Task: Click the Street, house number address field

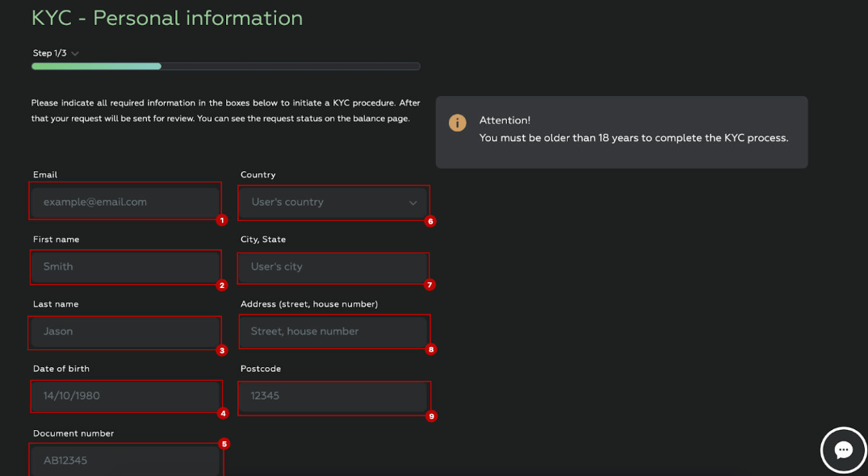Action: pos(333,331)
